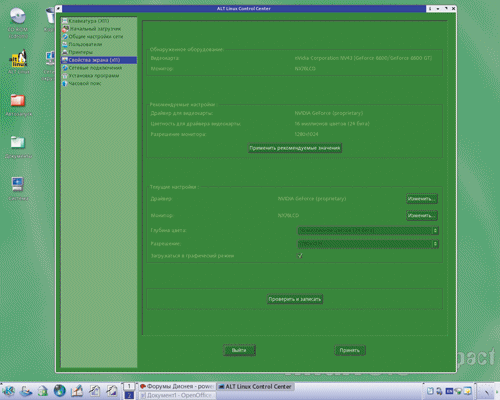Open the Глубина цвета combo box
The width and height of the screenshot is (500, 400).
(x=368, y=231)
